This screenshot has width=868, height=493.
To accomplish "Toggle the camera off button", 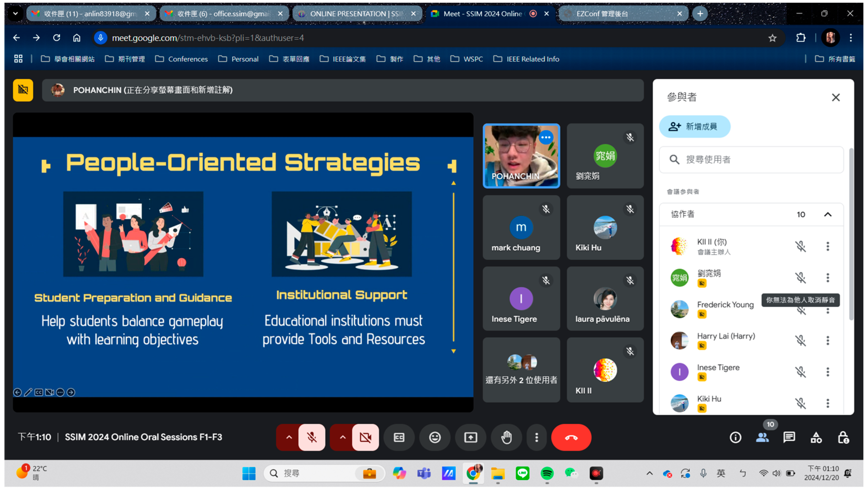I will [x=365, y=438].
